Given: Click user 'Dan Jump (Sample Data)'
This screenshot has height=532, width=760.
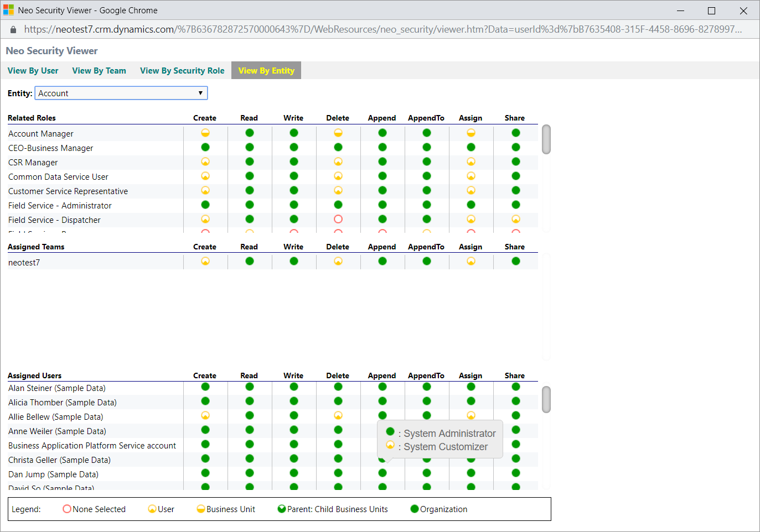Looking at the screenshot, I should point(53,474).
